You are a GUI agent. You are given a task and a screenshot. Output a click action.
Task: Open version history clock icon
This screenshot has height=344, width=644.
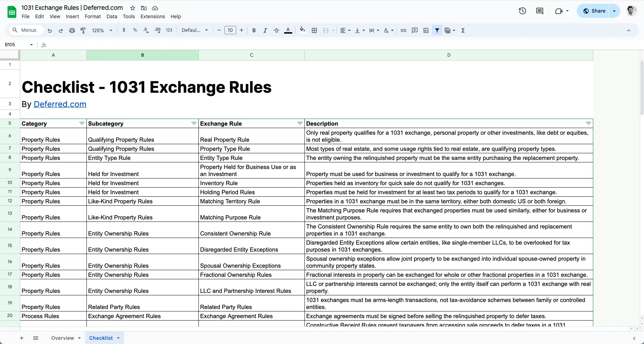pyautogui.click(x=523, y=11)
